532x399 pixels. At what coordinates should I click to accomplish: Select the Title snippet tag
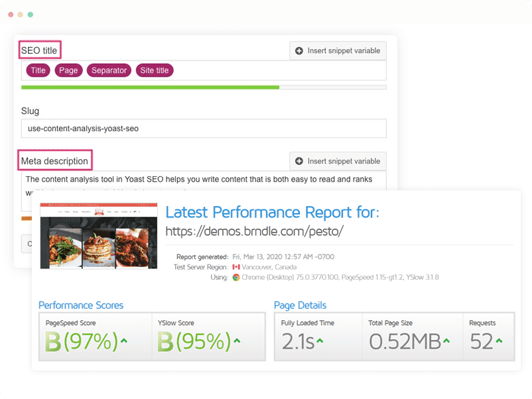tap(38, 70)
